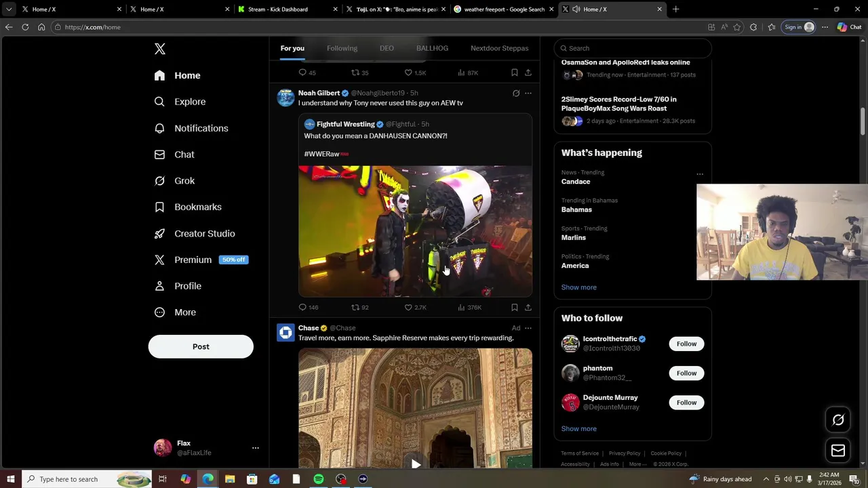
Task: Play the Chase ad video
Action: click(415, 464)
